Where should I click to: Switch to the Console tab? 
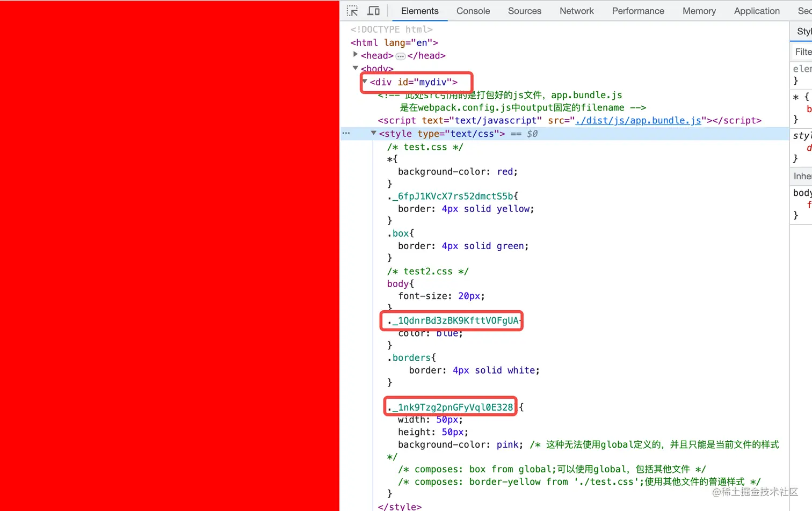pos(473,11)
